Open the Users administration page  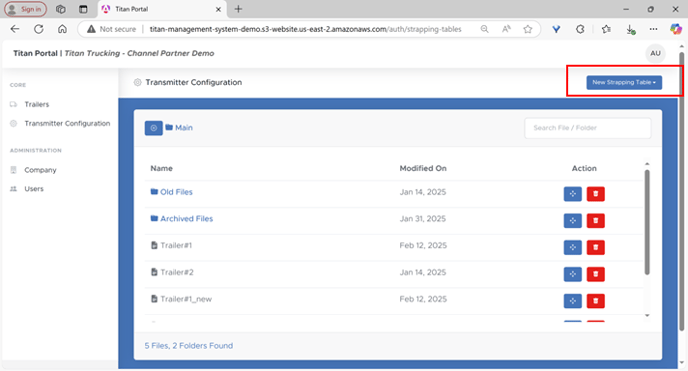pos(34,189)
